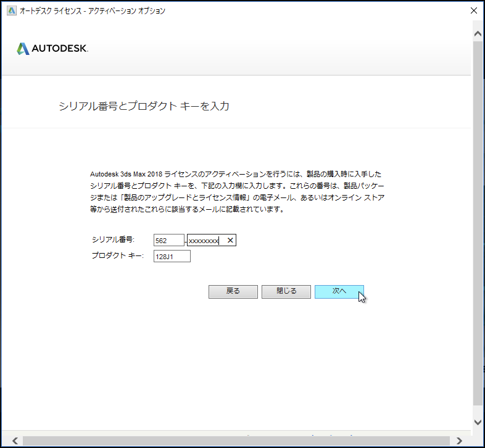The width and height of the screenshot is (485, 448).
Task: Click the プロダクト キー: label
Action: pos(118,255)
